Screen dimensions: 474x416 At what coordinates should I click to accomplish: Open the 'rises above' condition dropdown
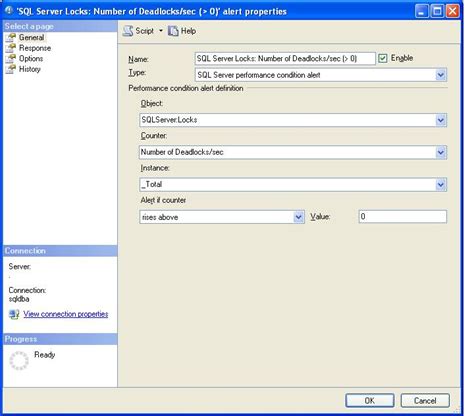click(x=299, y=217)
